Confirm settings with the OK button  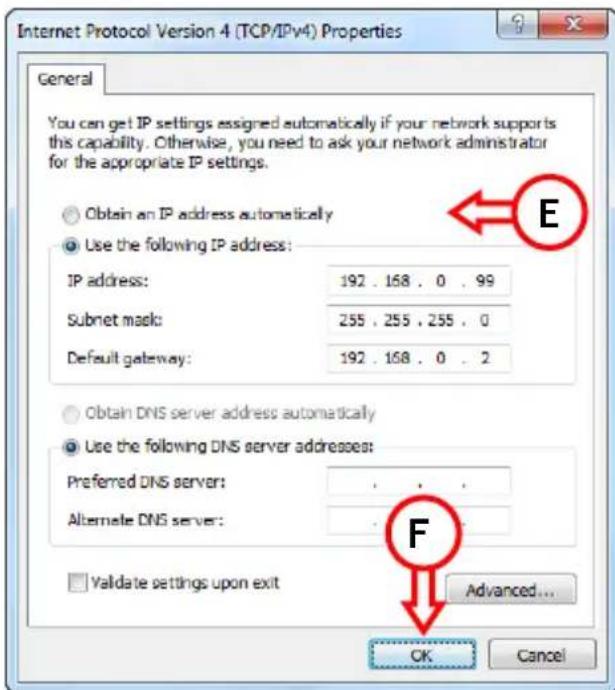pyautogui.click(x=422, y=655)
